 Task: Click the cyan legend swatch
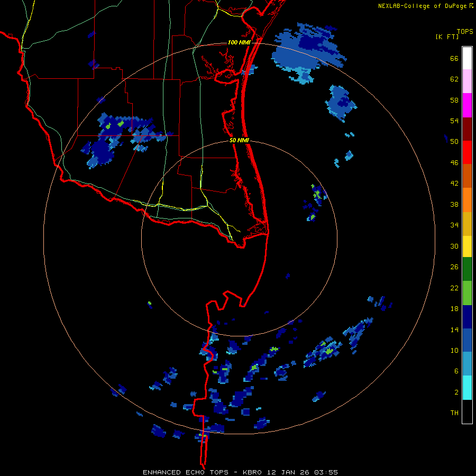point(467,388)
